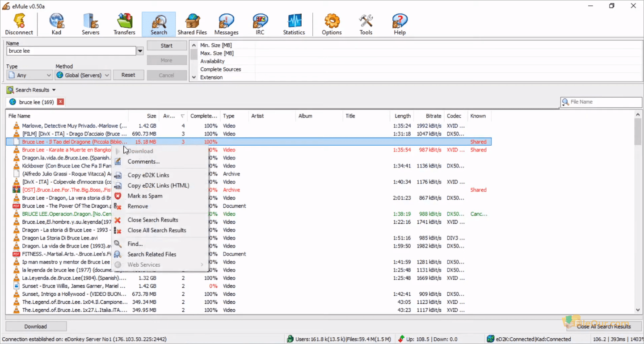Select Dragon La Storia Di Bruce Lee.avi row
The image size is (644, 344).
tap(248, 238)
